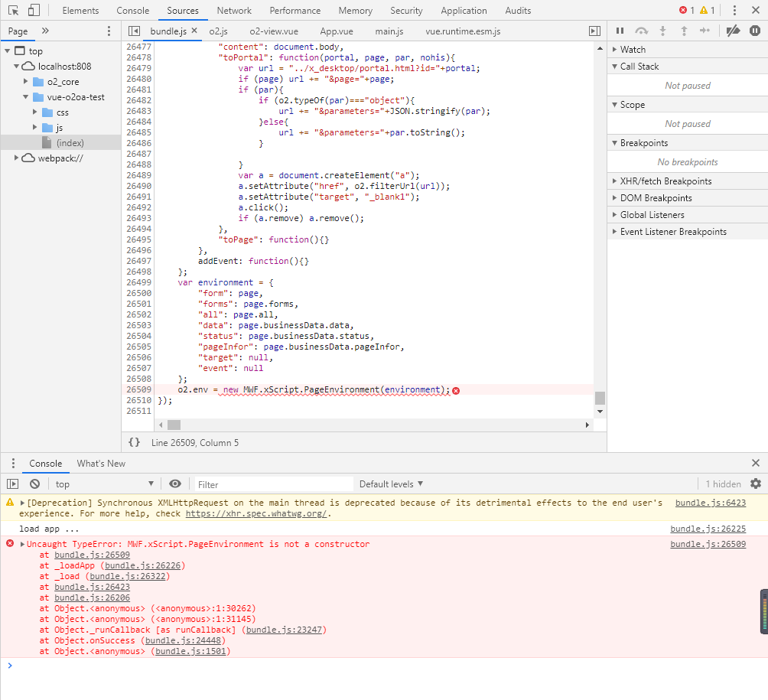Create a live expression with the eye icon
The width and height of the screenshot is (768, 700).
[x=175, y=484]
